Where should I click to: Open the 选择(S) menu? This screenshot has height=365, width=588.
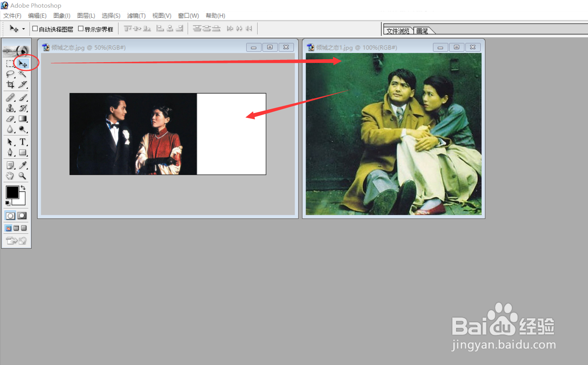click(111, 16)
